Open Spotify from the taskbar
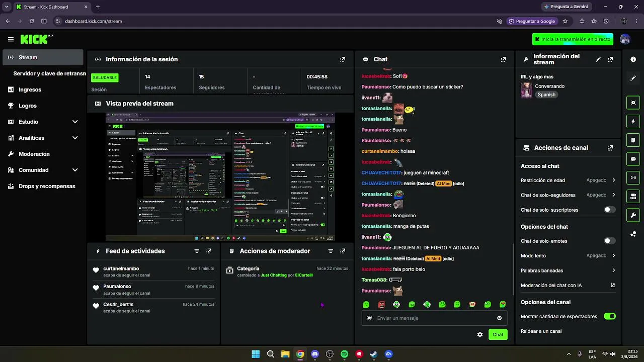 pos(344,354)
